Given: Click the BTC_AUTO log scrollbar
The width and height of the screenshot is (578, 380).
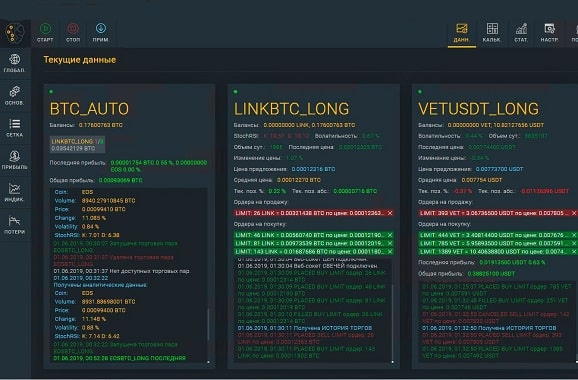Looking at the screenshot, I should pyautogui.click(x=208, y=324).
